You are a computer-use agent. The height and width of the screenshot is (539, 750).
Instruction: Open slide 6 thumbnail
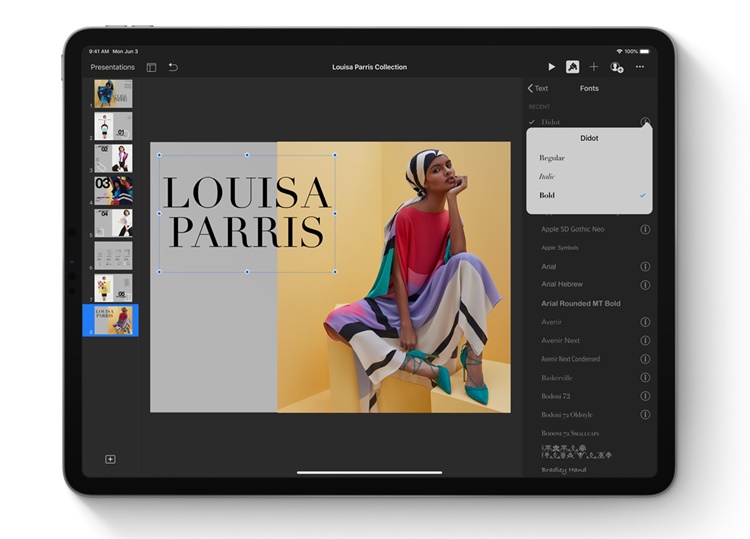[113, 255]
